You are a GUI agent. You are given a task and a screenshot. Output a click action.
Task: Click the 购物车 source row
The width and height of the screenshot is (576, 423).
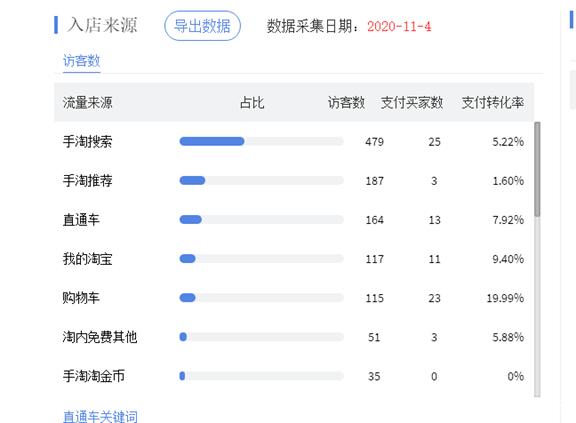tap(294, 298)
